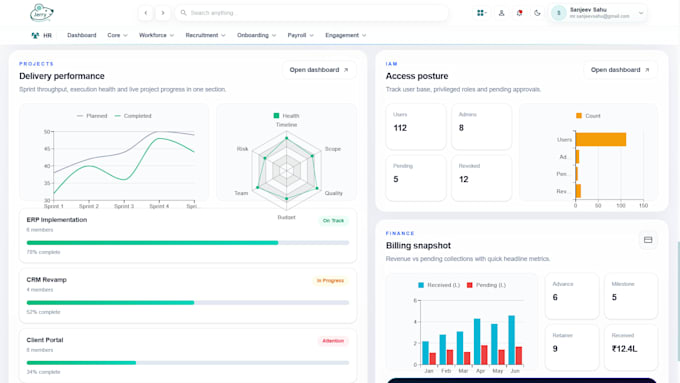Click the Apr Received blue bar

pos(477,342)
